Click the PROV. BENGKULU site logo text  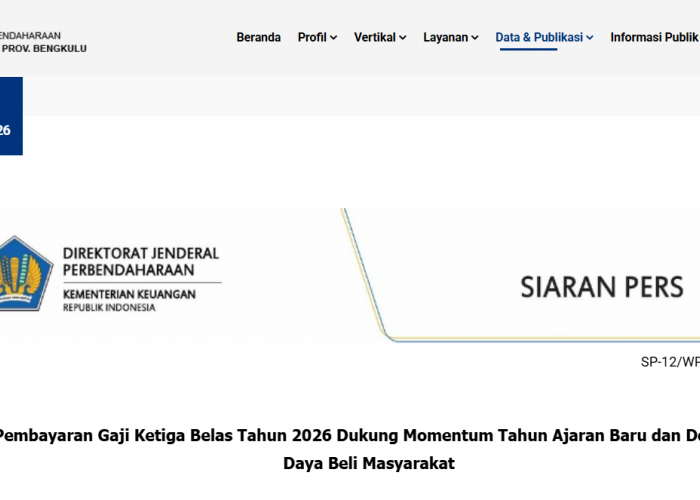click(x=43, y=48)
